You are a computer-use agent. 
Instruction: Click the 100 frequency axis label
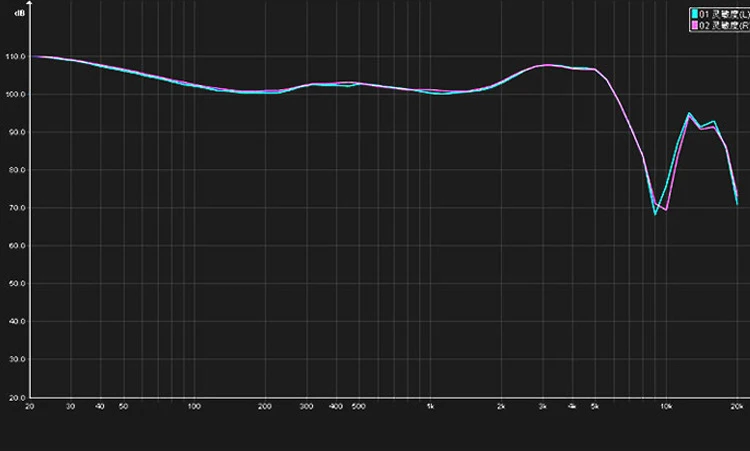[194, 407]
